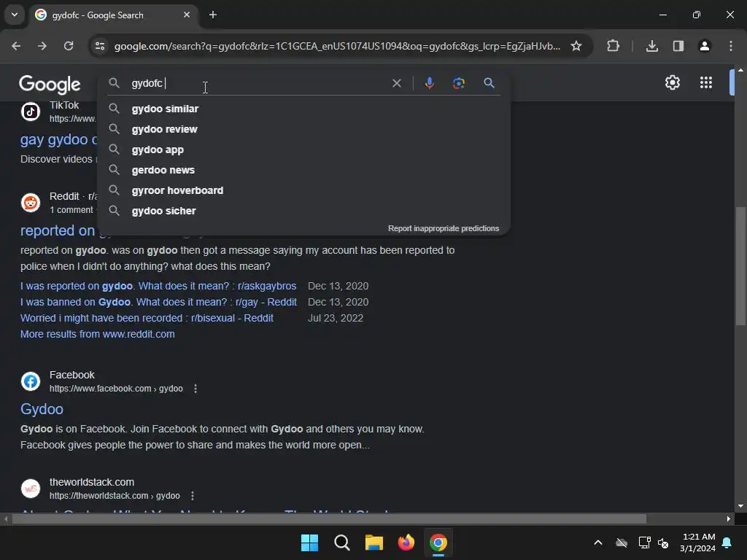
Task: Choose suggestion 'gydoo review'
Action: point(304,129)
